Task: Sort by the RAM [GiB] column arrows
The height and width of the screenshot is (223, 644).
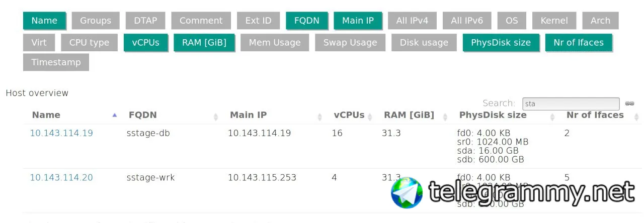Action: point(445,117)
